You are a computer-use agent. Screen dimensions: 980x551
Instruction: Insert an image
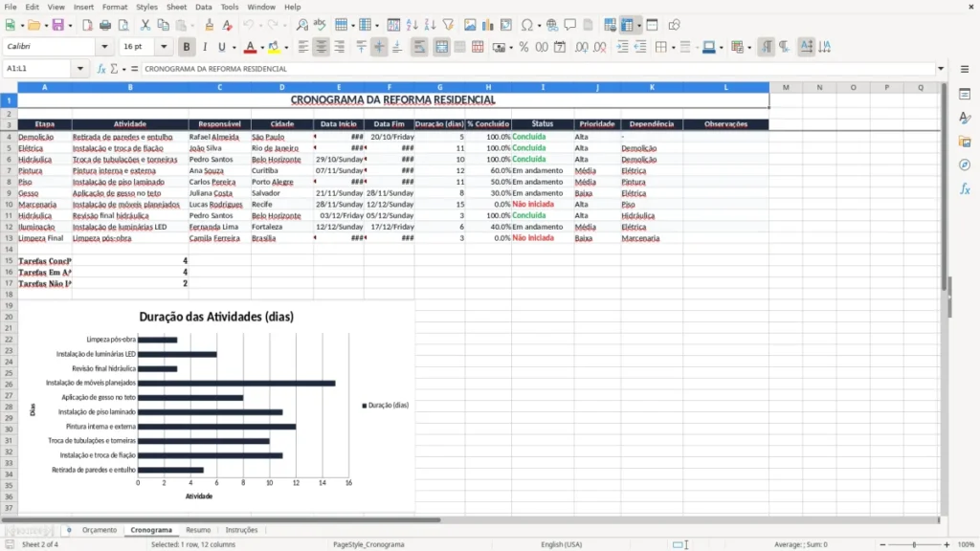tap(470, 25)
